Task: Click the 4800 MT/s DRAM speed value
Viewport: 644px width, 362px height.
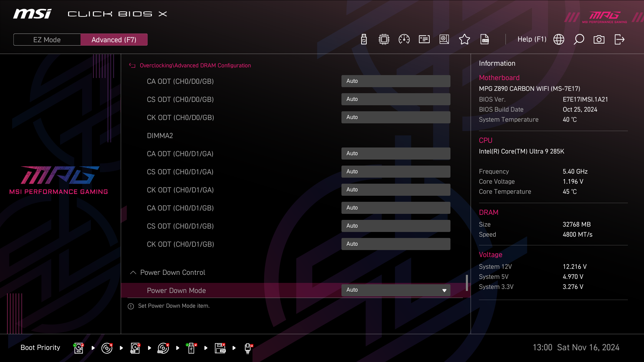Action: pos(578,235)
